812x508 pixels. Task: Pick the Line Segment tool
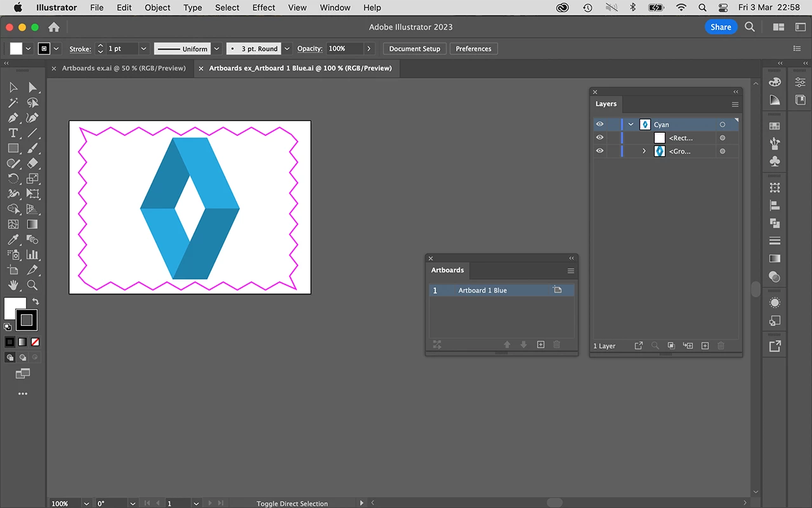pyautogui.click(x=33, y=133)
